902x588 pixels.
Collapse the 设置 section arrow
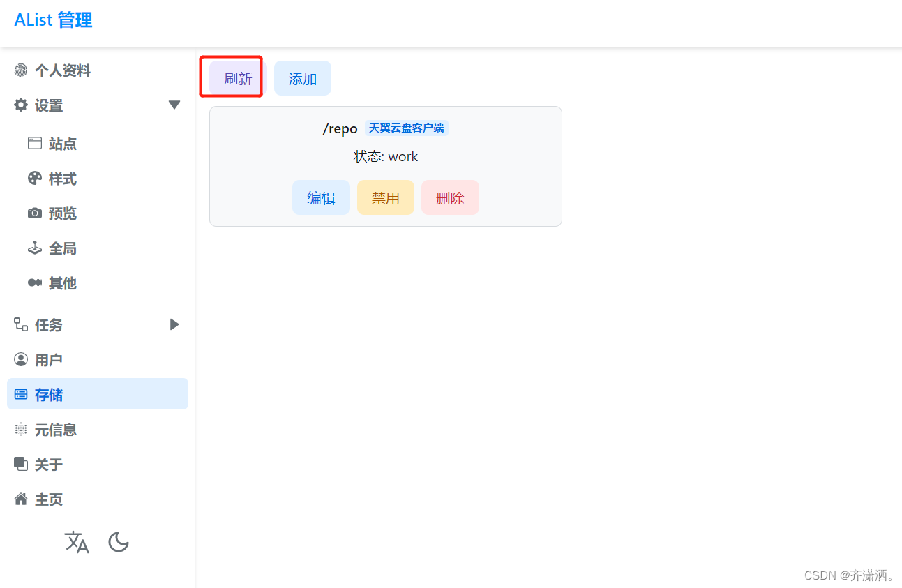coord(174,105)
